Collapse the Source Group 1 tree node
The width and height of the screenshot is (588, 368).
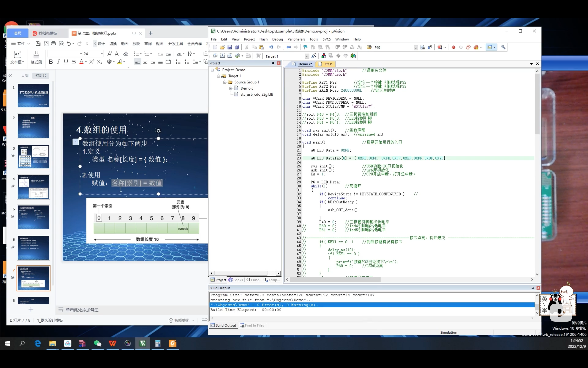(x=225, y=82)
